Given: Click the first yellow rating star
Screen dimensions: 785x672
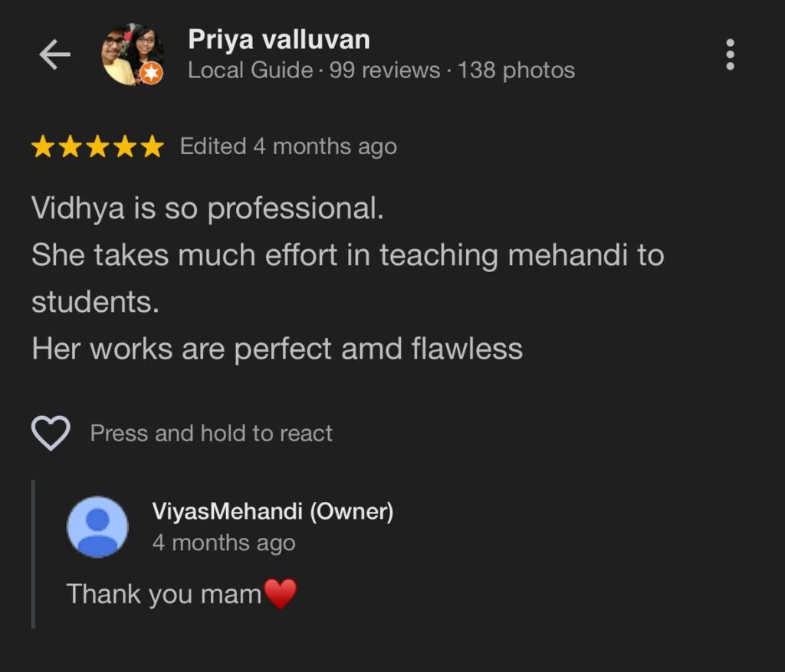Looking at the screenshot, I should pyautogui.click(x=43, y=146).
